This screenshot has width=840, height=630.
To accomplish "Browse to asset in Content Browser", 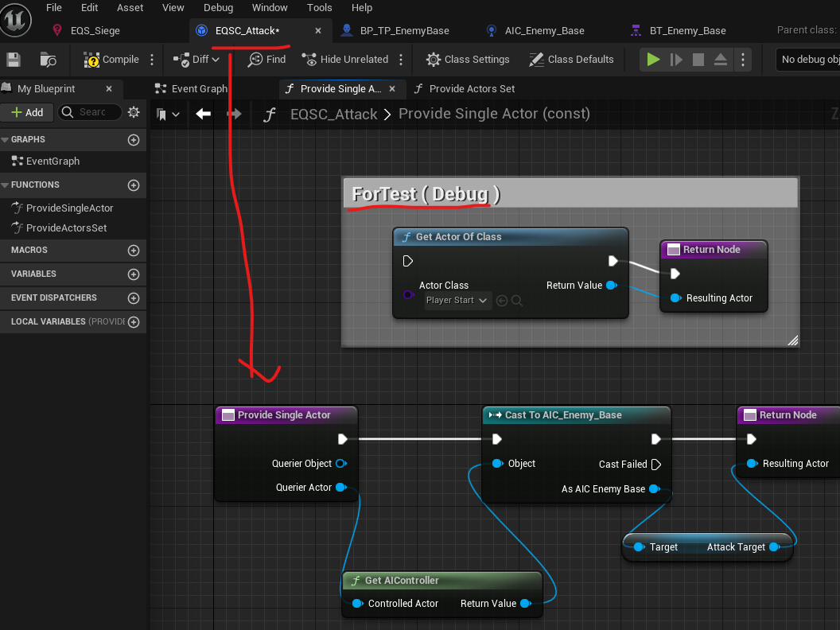I will (49, 60).
